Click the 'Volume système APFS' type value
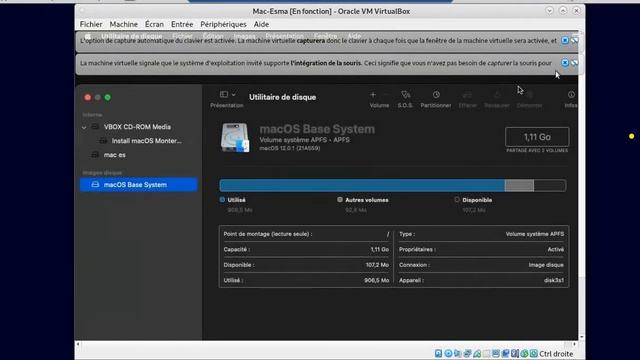The image size is (640, 360). [535, 234]
